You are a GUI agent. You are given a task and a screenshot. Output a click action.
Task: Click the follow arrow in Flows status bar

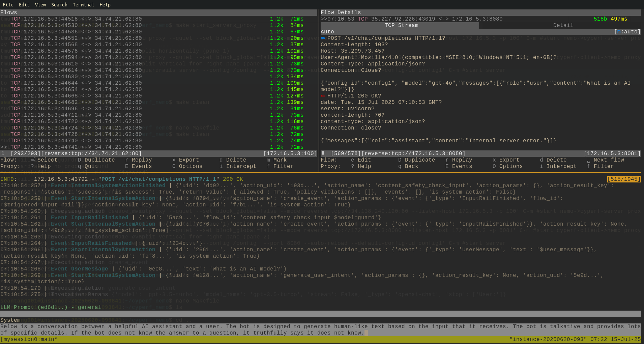pyautogui.click(x=3, y=153)
